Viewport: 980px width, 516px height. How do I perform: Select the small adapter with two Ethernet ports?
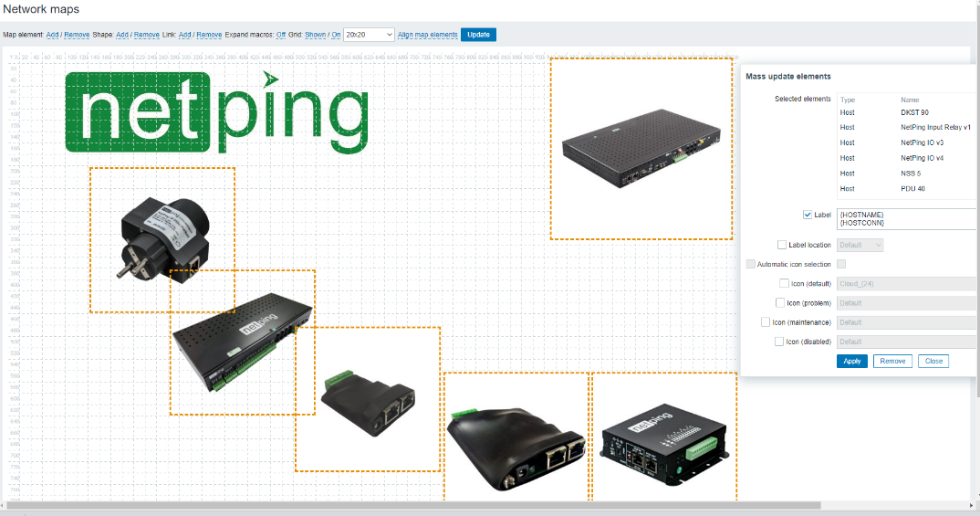pyautogui.click(x=368, y=399)
